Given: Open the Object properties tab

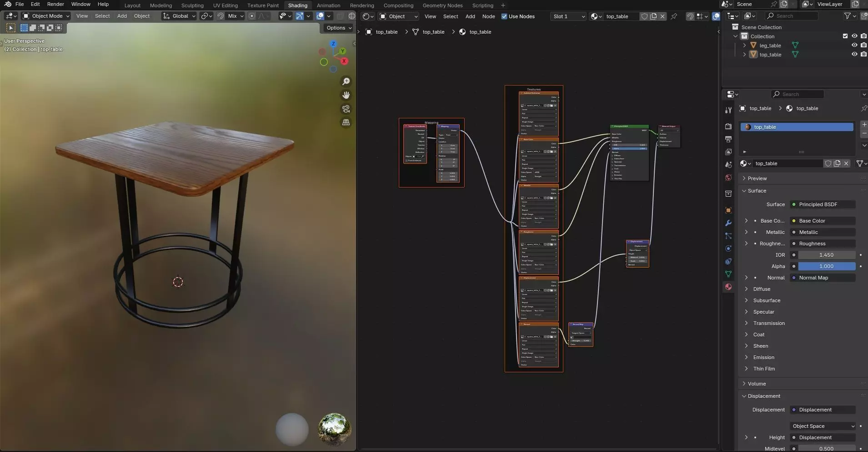Looking at the screenshot, I should 728,210.
